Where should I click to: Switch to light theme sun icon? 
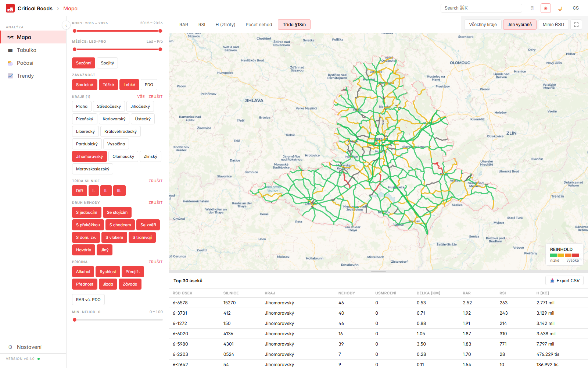pyautogui.click(x=545, y=8)
